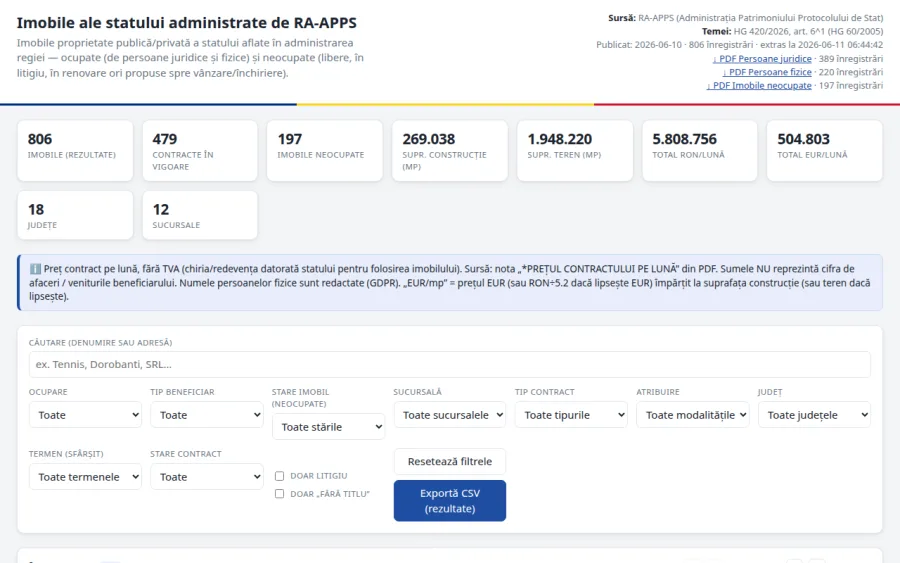Viewport: 900px width, 563px height.
Task: Open the Tip beneficiar dropdown
Action: pyautogui.click(x=207, y=415)
